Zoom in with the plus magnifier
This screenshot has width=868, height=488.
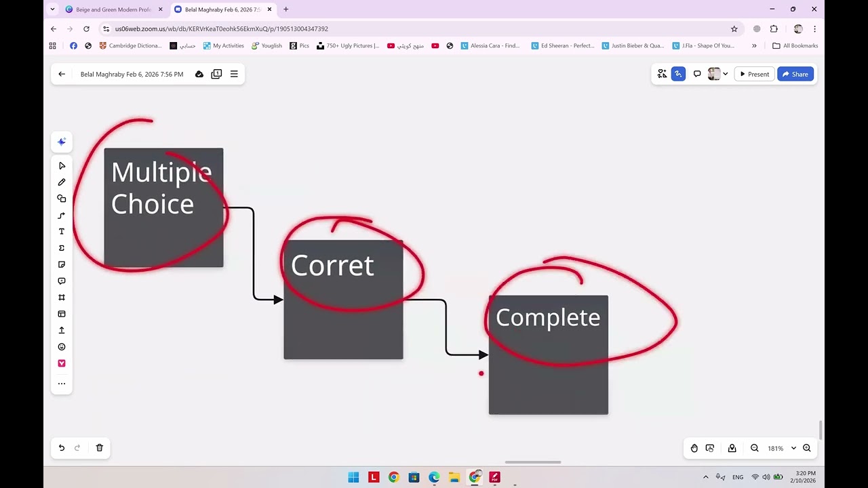pyautogui.click(x=807, y=448)
